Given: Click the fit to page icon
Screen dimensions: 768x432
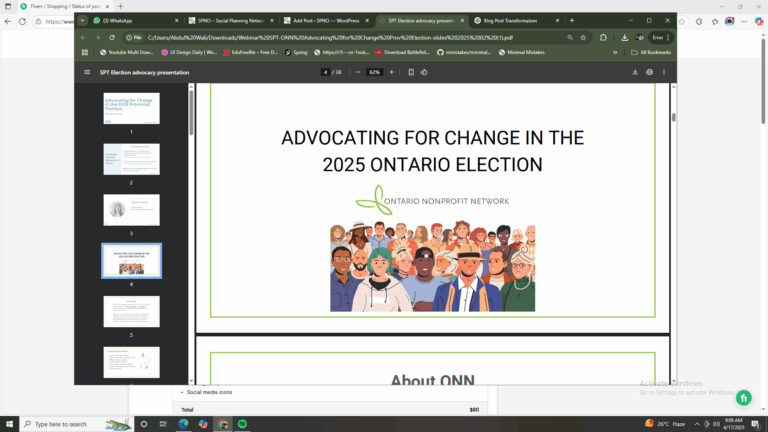Looking at the screenshot, I should click(412, 72).
